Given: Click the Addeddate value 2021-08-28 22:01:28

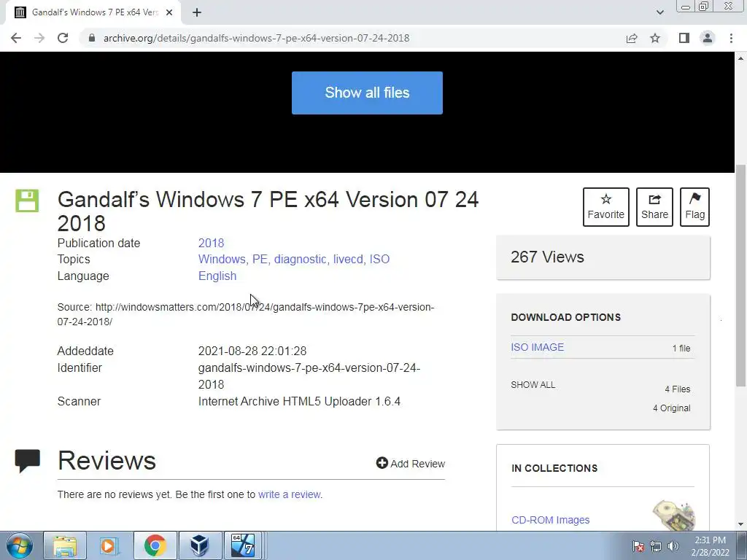Looking at the screenshot, I should [x=252, y=351].
